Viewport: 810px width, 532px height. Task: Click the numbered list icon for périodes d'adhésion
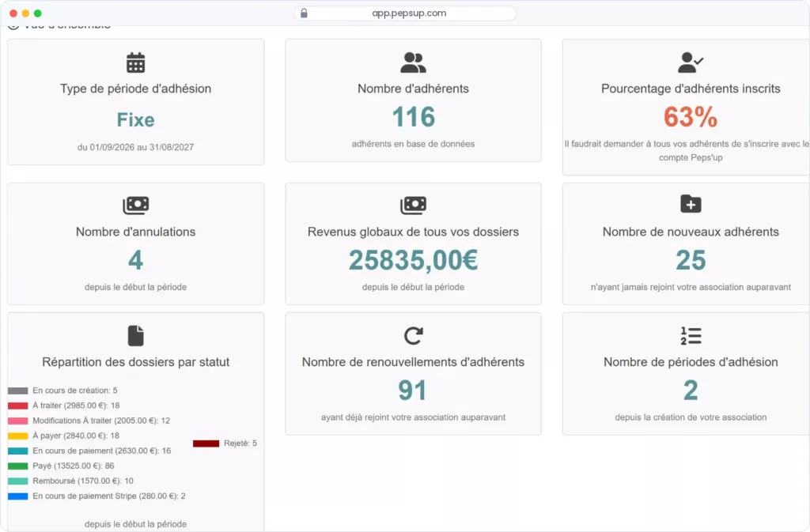(691, 336)
